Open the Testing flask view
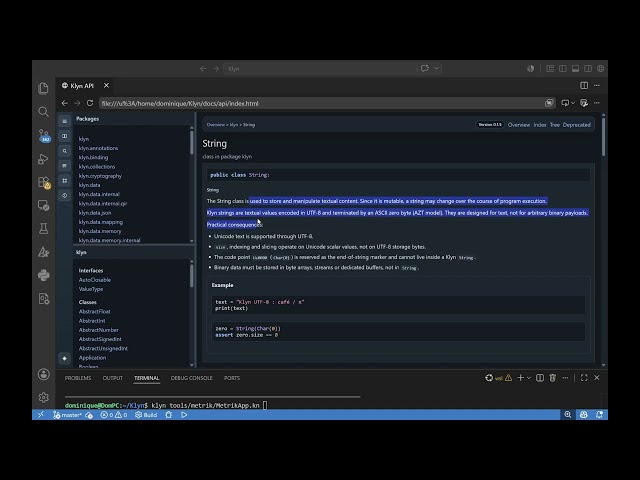 pos(43,229)
